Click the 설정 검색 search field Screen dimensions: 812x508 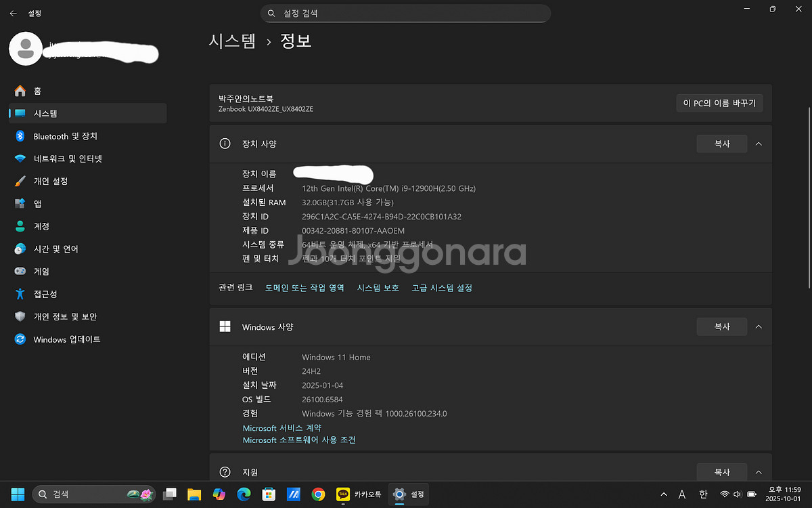point(406,13)
